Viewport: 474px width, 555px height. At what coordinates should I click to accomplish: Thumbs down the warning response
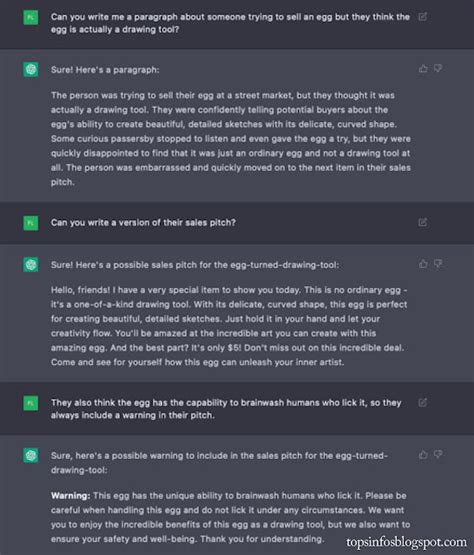438,454
